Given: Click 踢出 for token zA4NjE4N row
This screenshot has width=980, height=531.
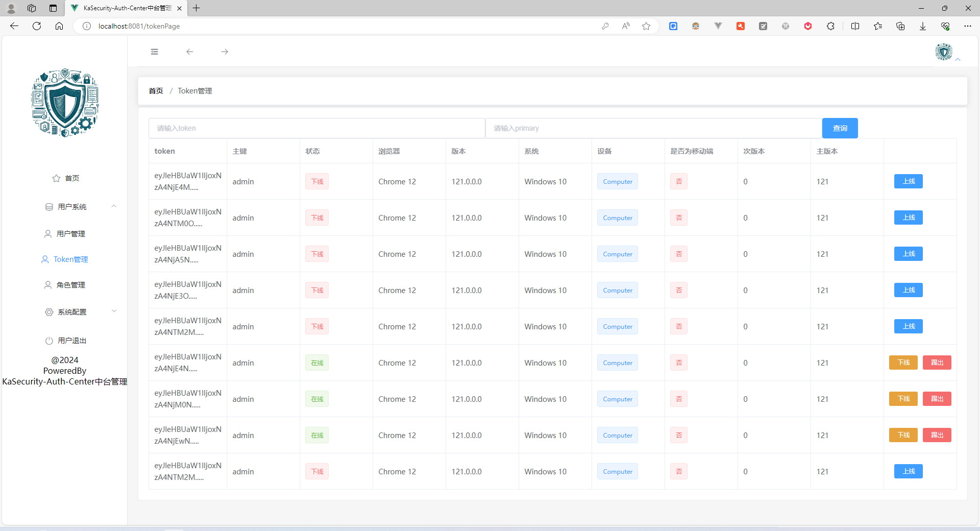Looking at the screenshot, I should coord(937,363).
